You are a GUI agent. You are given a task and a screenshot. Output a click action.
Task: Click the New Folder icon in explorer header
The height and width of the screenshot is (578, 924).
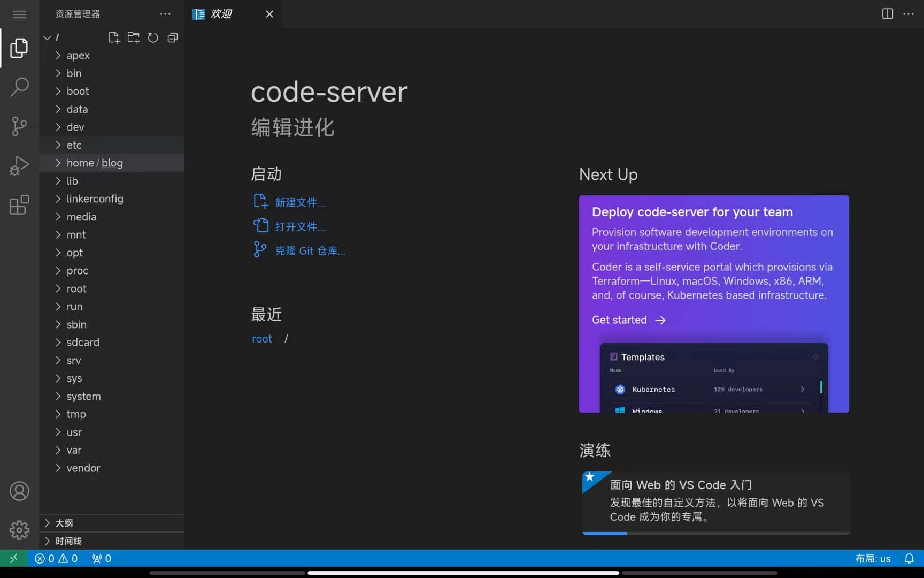tap(133, 37)
